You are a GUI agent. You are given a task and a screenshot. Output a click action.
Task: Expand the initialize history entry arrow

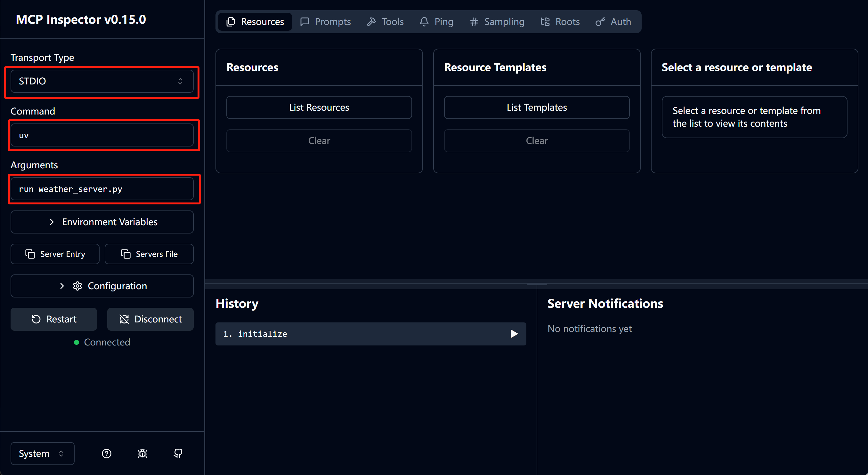click(514, 334)
